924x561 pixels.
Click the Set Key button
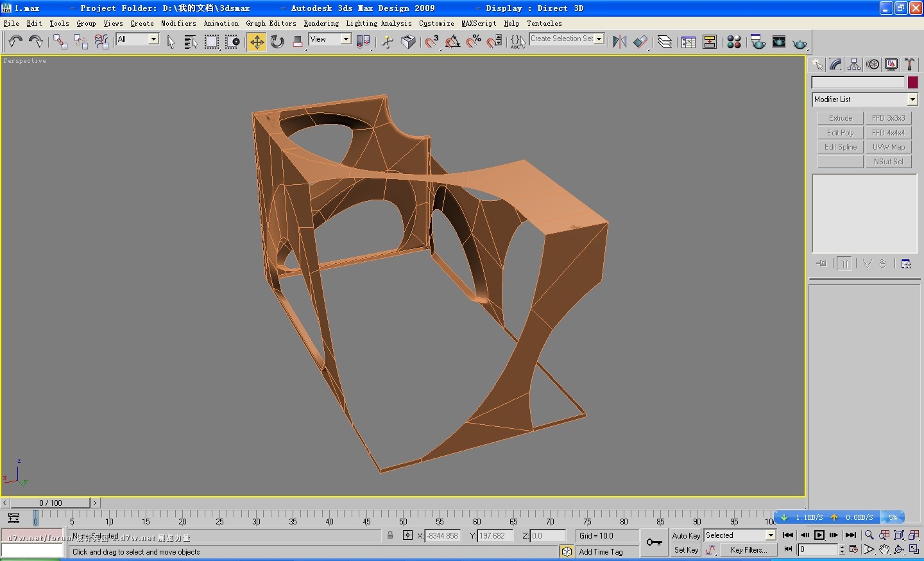coord(686,550)
